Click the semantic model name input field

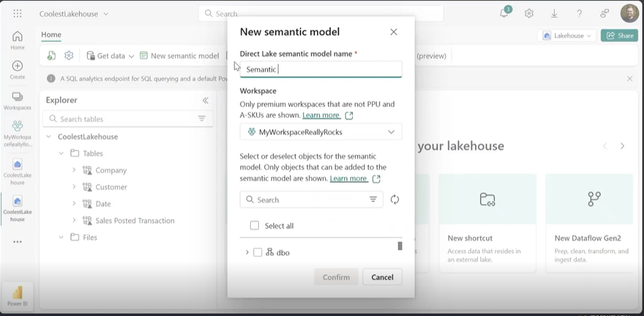(x=321, y=69)
